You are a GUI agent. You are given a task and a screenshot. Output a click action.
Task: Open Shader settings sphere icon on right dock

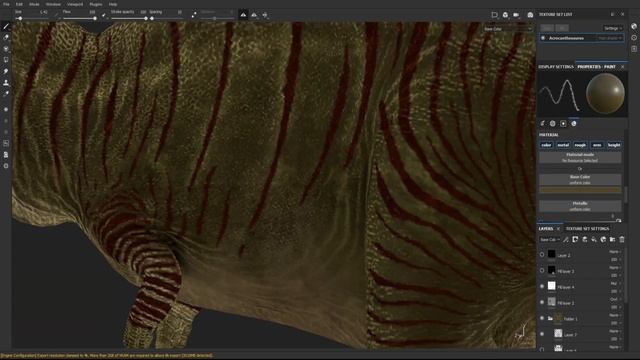(634, 26)
